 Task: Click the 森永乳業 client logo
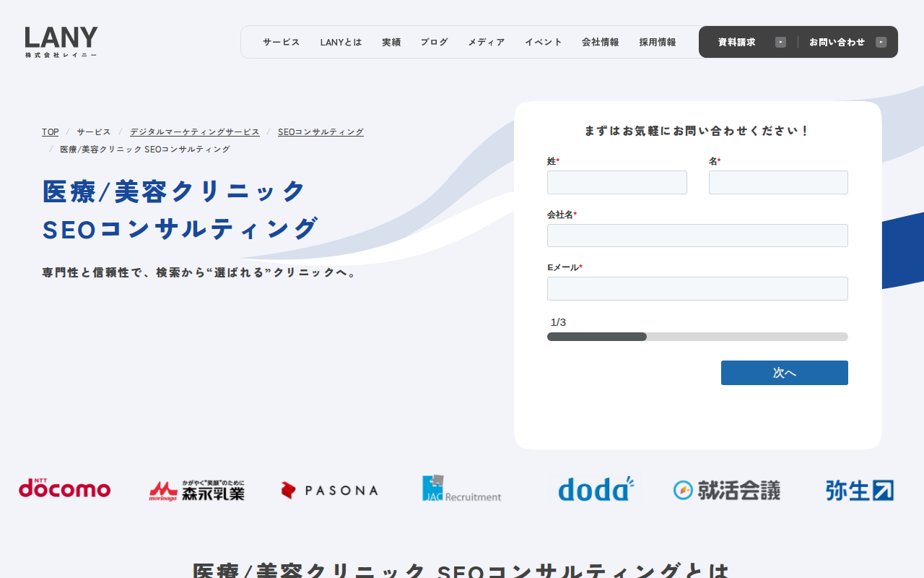[x=196, y=490]
